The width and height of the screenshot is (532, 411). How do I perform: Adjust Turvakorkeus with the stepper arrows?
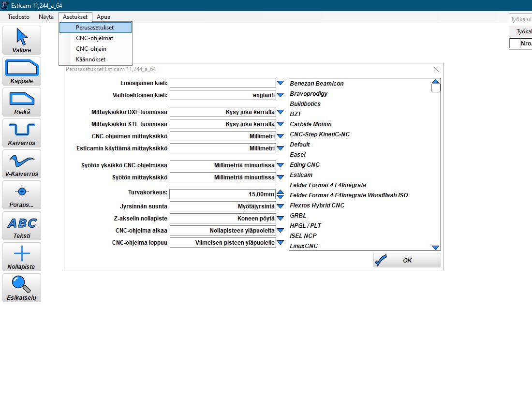(280, 194)
